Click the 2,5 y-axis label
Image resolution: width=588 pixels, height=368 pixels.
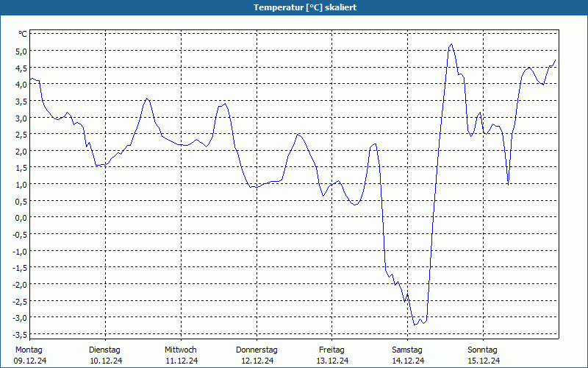[21, 135]
